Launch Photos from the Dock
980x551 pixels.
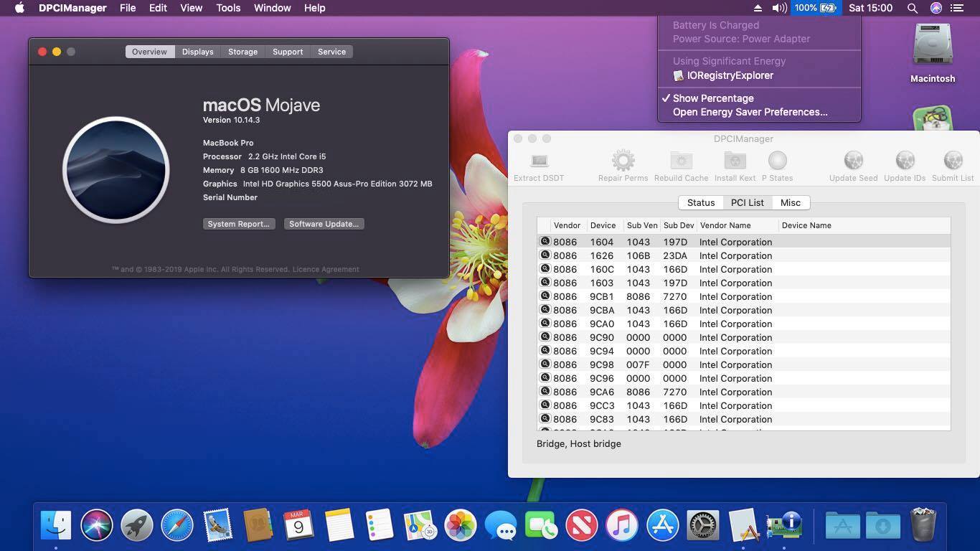tap(460, 526)
